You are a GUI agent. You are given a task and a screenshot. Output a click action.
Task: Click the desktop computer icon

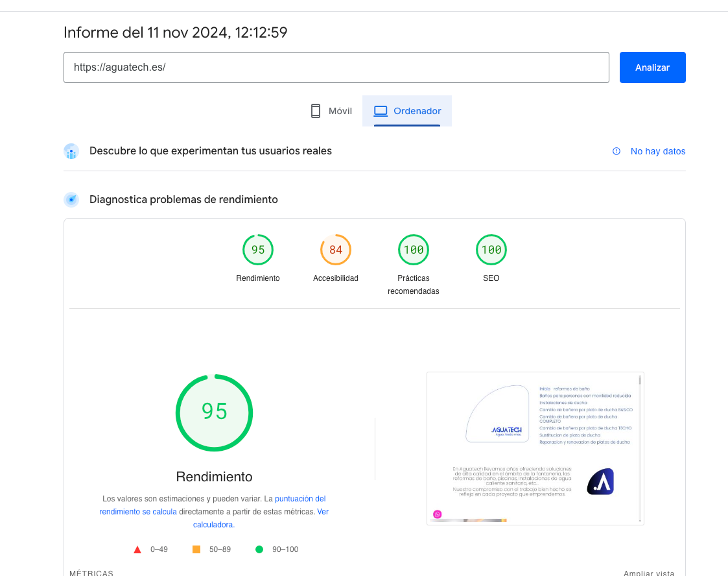pos(381,111)
